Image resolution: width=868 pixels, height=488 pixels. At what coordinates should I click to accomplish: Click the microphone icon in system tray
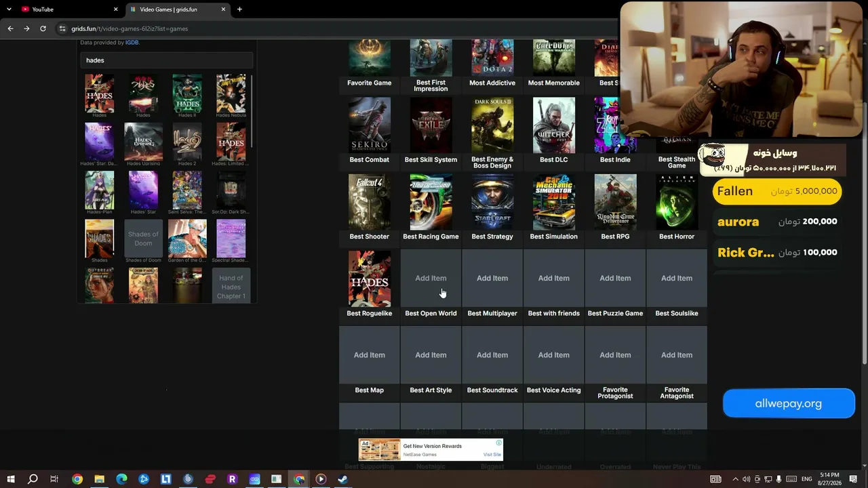(778, 479)
